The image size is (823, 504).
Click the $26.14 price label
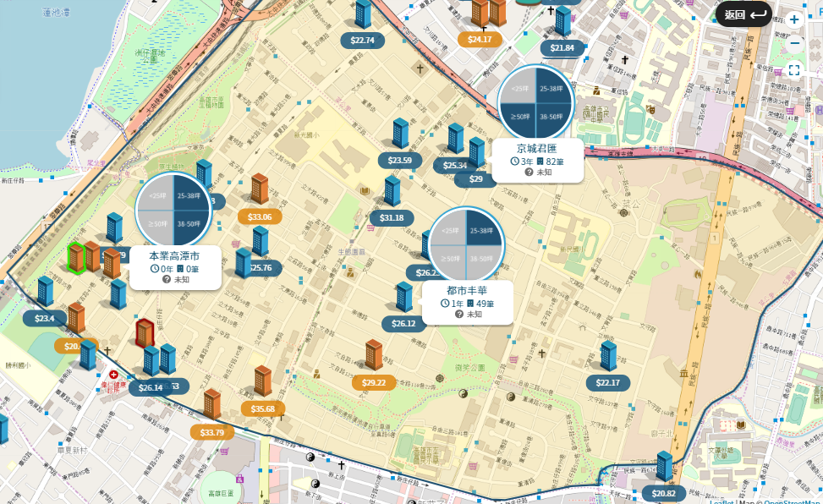pos(150,388)
